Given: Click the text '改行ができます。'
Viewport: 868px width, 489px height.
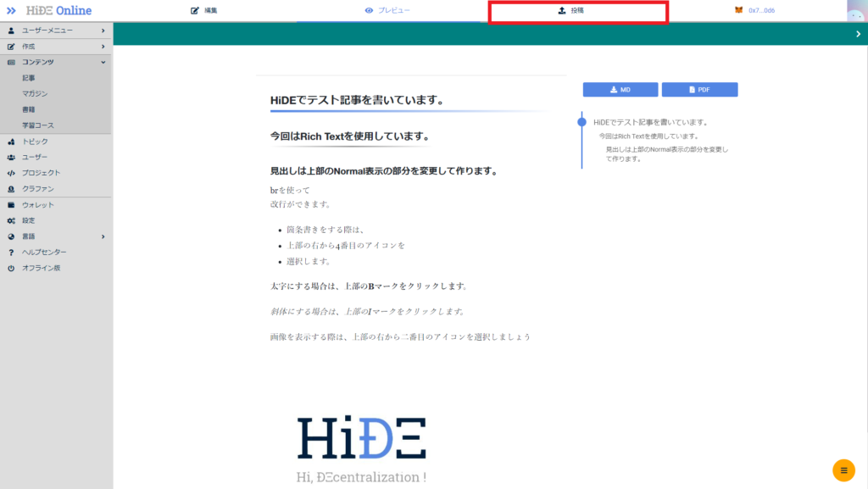Looking at the screenshot, I should click(x=301, y=204).
